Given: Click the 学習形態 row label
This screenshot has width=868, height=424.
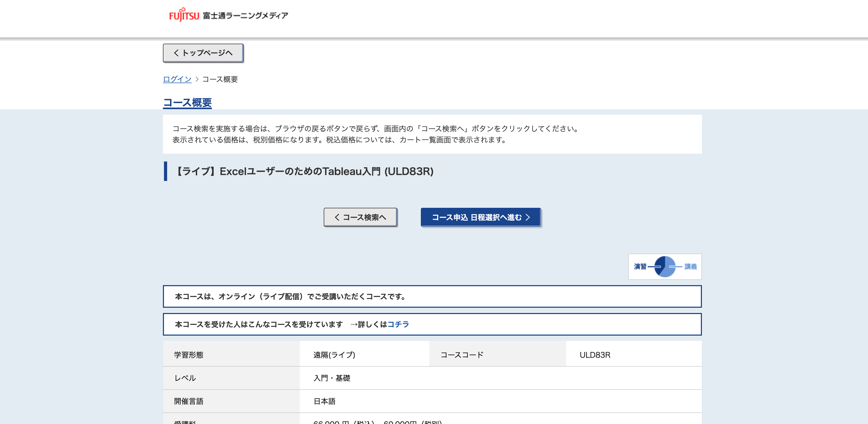Looking at the screenshot, I should 189,355.
